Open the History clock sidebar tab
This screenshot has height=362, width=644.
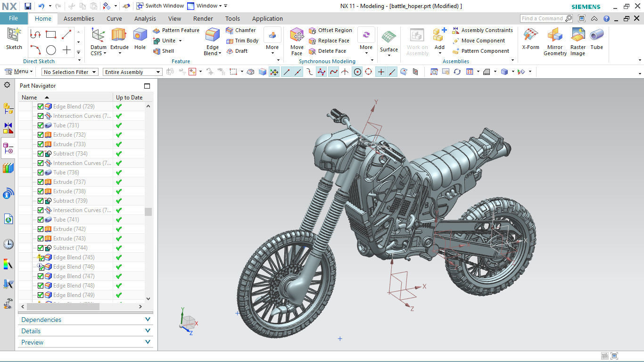[8, 244]
